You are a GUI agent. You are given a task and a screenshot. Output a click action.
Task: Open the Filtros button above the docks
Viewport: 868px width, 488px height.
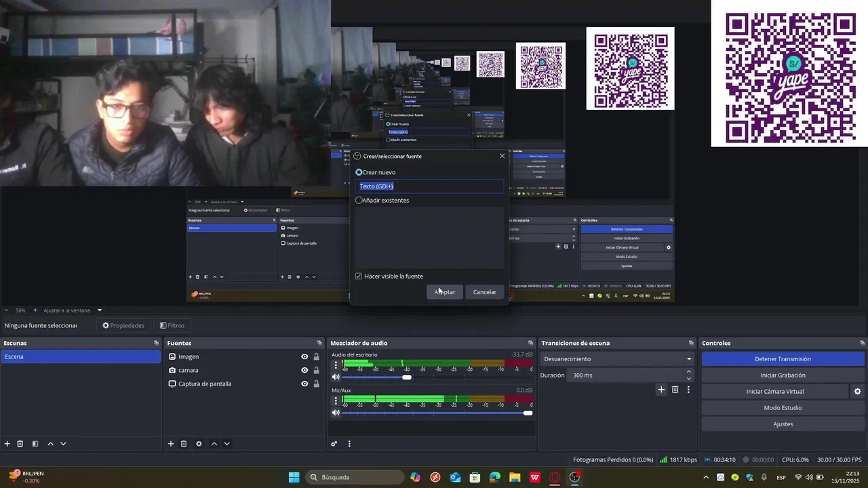172,325
